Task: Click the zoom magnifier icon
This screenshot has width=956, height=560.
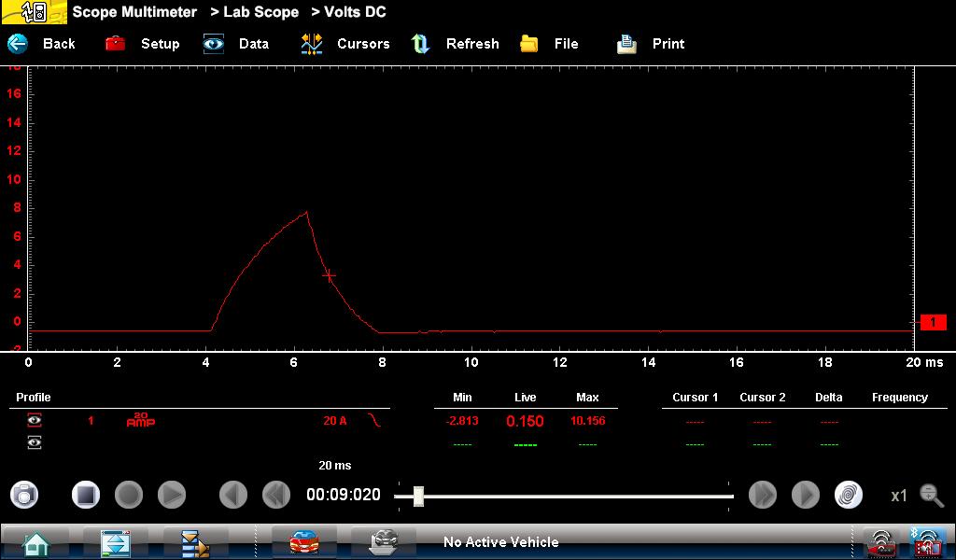Action: click(x=931, y=495)
